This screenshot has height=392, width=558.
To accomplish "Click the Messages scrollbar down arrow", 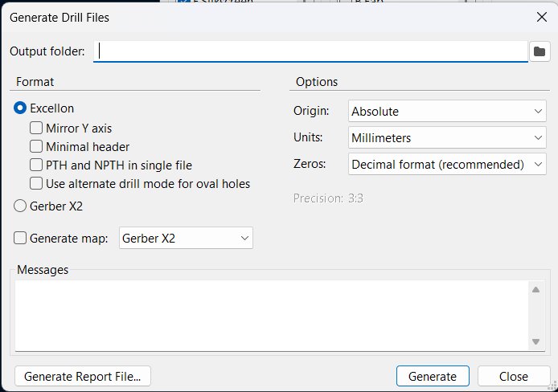I will click(x=536, y=341).
